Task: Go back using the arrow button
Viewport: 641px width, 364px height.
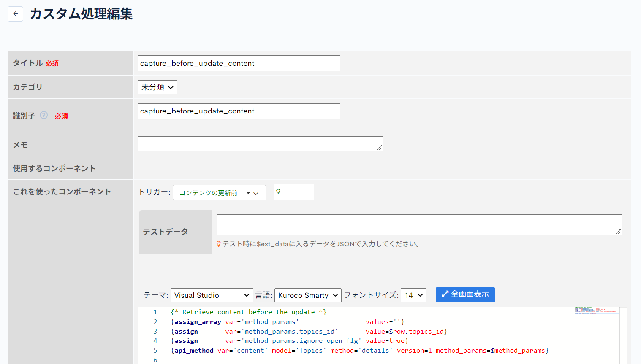Action: 15,13
